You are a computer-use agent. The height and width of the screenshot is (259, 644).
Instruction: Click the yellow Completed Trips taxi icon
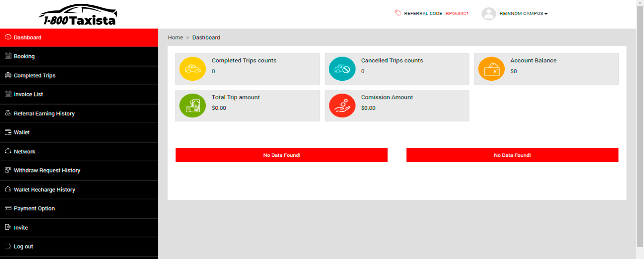(192, 69)
